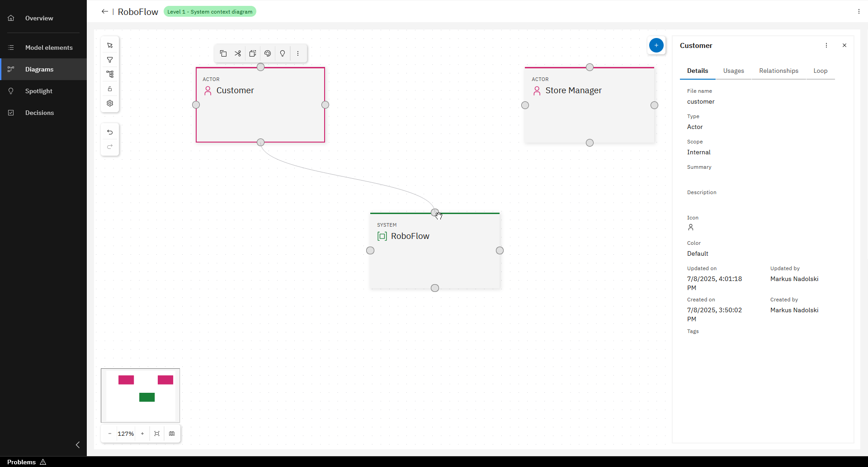Open the Customer panel options menu
This screenshot has width=868, height=467.
(826, 45)
